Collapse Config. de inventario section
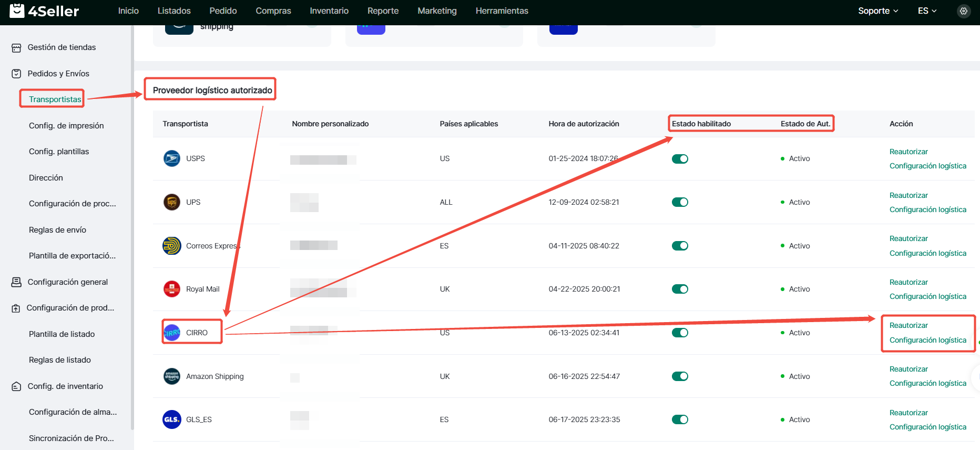The width and height of the screenshot is (980, 450). 65,386
